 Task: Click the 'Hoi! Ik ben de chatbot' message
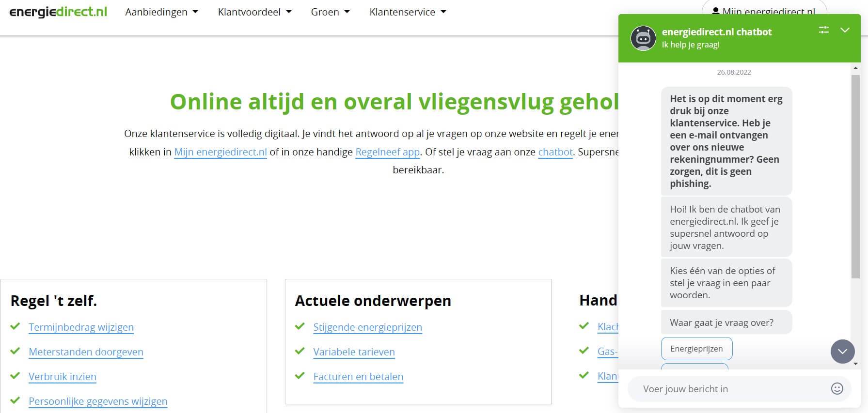tap(726, 227)
